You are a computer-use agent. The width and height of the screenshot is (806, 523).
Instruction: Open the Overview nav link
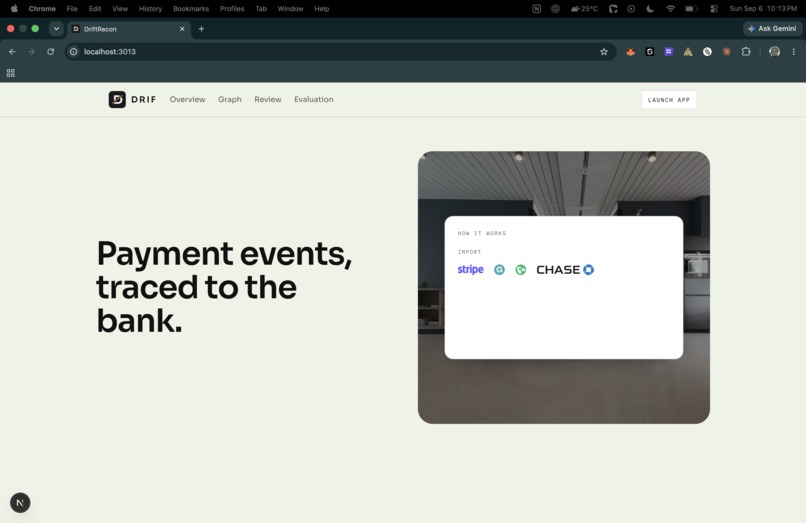(187, 99)
